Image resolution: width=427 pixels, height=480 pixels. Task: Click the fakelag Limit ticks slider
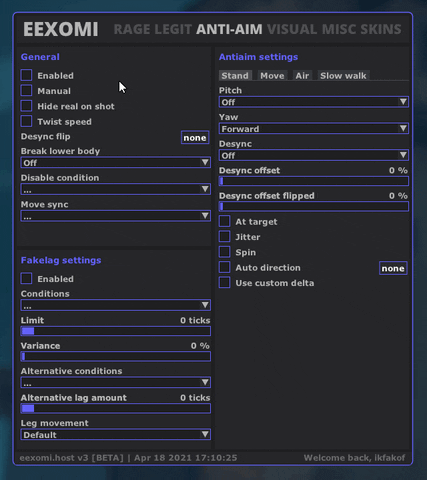coord(116,331)
